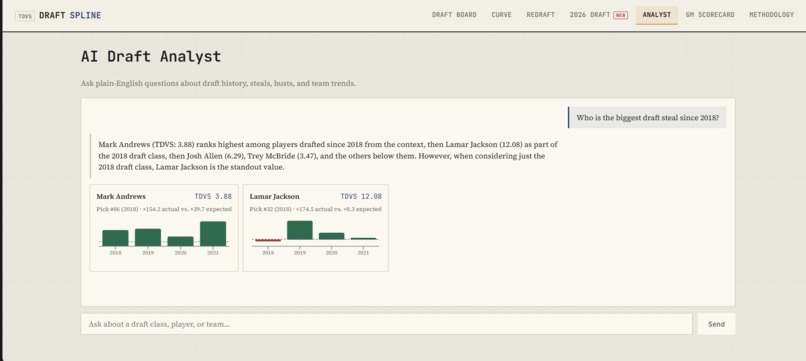Click the TDVS 12.08 value on Jackson card
This screenshot has height=361, width=806.
pos(361,196)
